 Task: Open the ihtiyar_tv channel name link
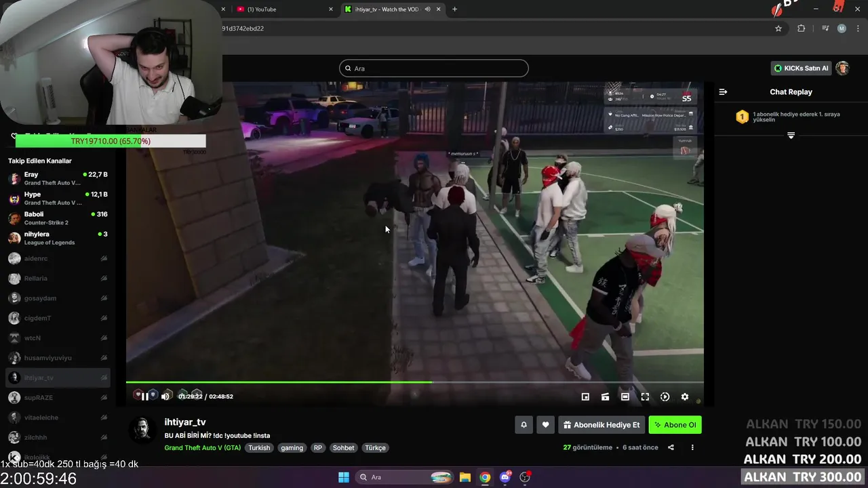pos(185,422)
